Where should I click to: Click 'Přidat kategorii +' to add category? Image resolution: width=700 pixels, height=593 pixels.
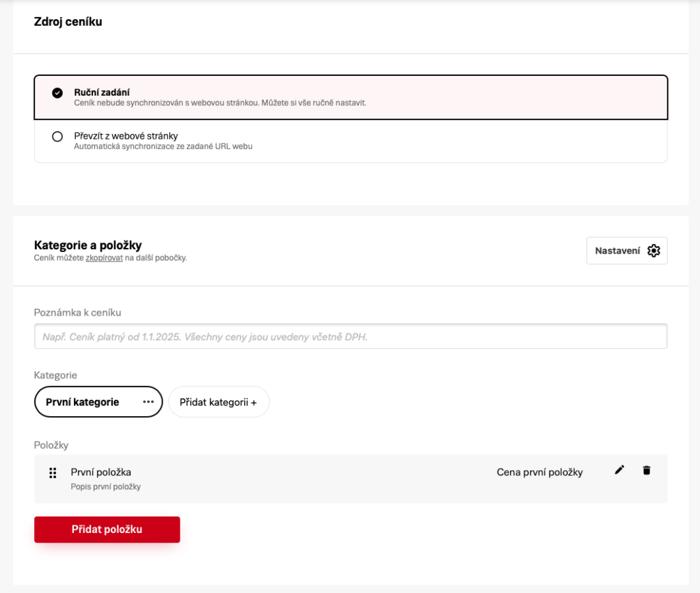219,402
